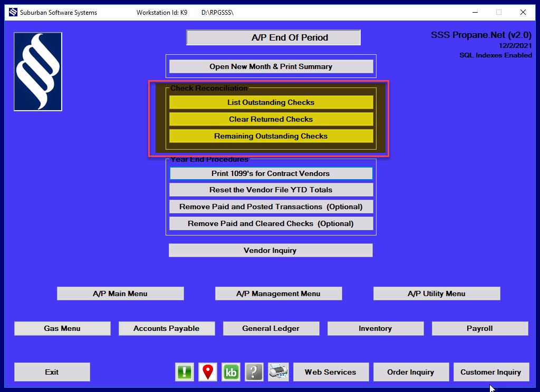Open the Gas Menu

coord(62,328)
